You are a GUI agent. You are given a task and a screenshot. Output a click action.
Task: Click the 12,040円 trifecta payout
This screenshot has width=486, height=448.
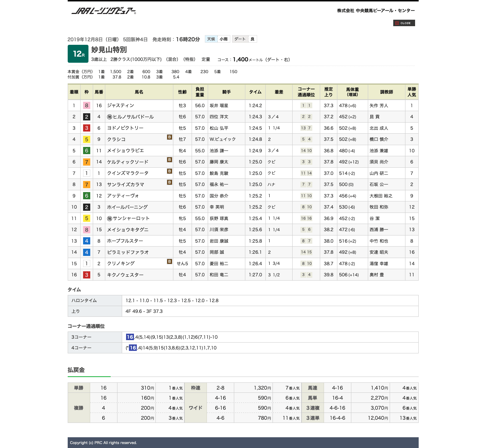click(378, 418)
